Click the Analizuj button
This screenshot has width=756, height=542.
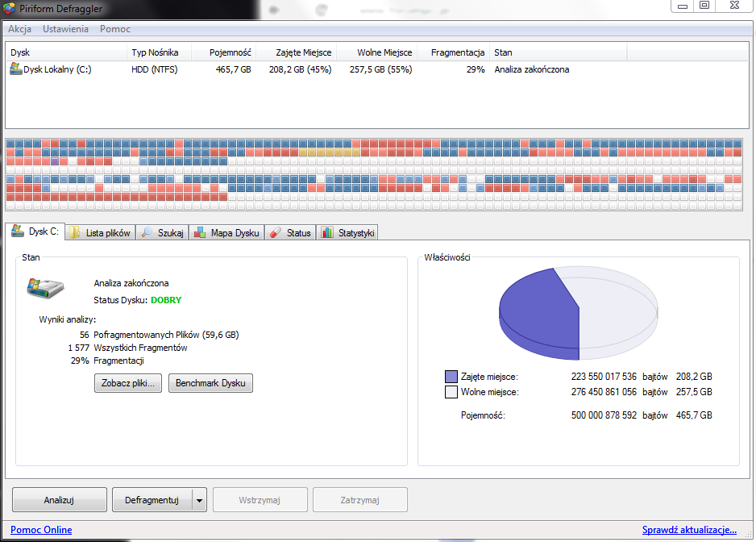click(x=60, y=499)
